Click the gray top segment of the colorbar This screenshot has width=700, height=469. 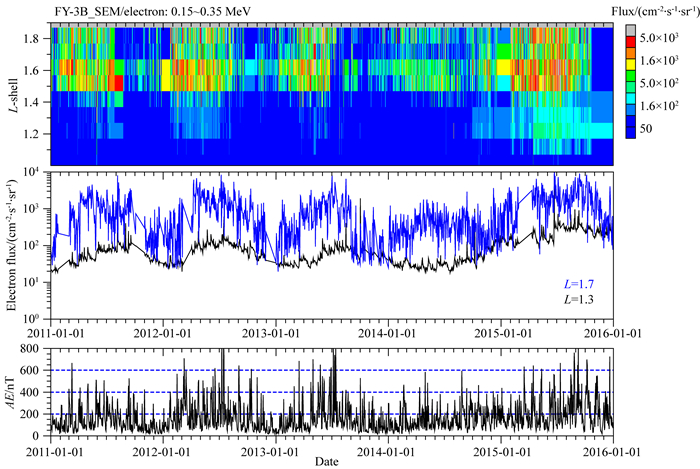click(x=632, y=31)
